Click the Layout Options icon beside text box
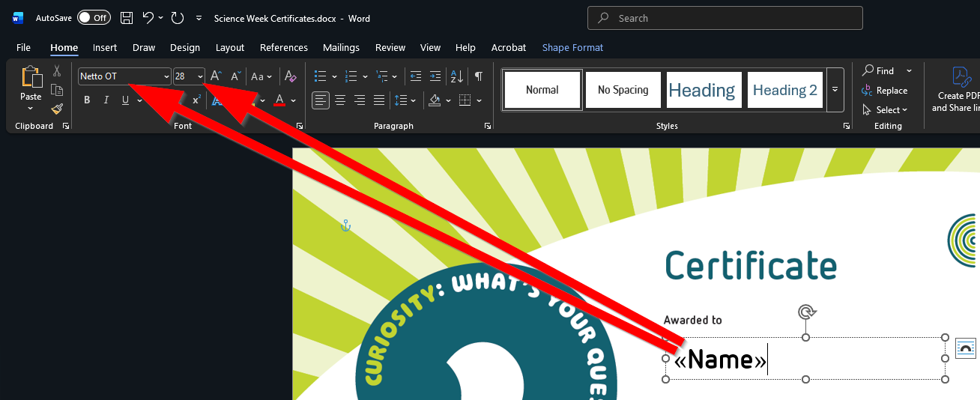980x400 pixels. (x=966, y=348)
